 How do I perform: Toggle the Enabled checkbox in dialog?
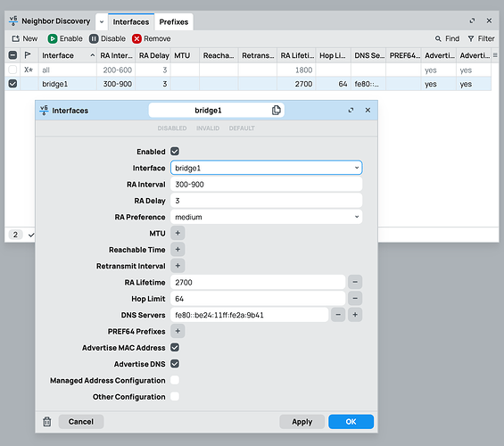coord(175,152)
